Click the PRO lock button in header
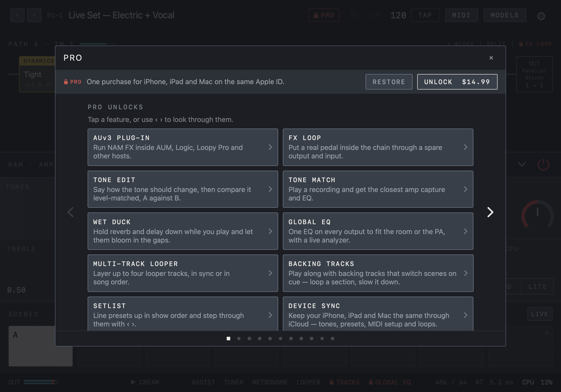Screen dimensions: 561x392 [x=323, y=15]
